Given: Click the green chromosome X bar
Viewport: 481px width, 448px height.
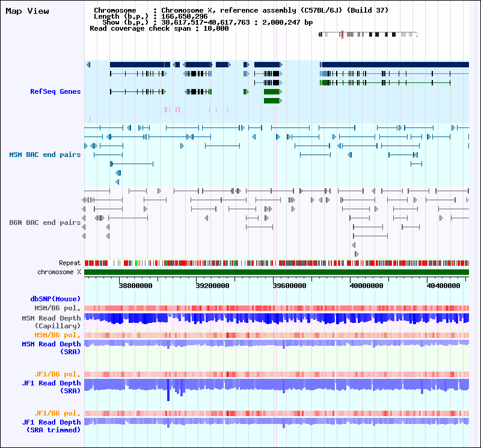Looking at the screenshot, I should coord(276,272).
